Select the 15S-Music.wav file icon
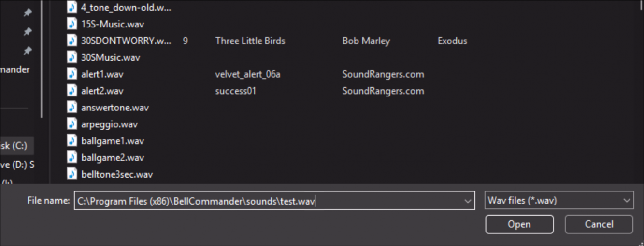 coord(72,24)
